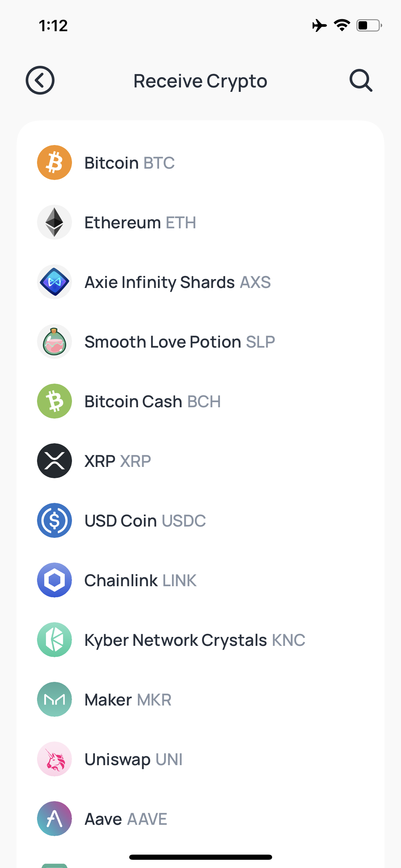Open the search magnifier

tap(361, 81)
